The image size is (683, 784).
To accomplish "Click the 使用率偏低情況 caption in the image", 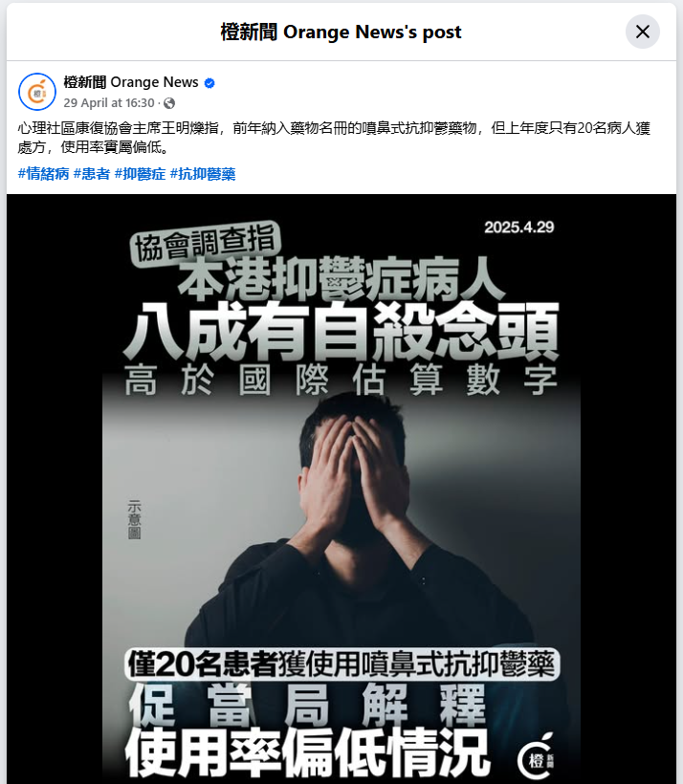I will [x=307, y=752].
